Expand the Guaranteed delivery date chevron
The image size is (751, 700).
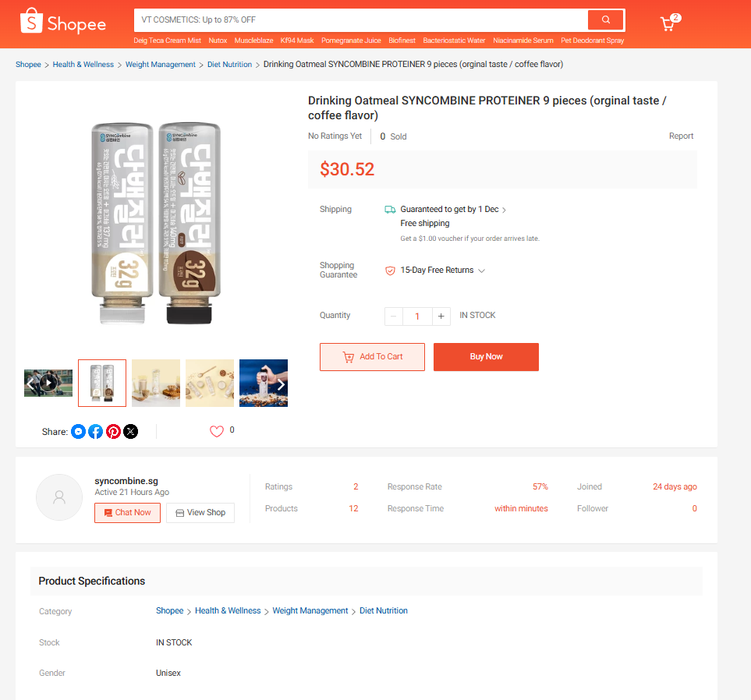click(x=504, y=210)
